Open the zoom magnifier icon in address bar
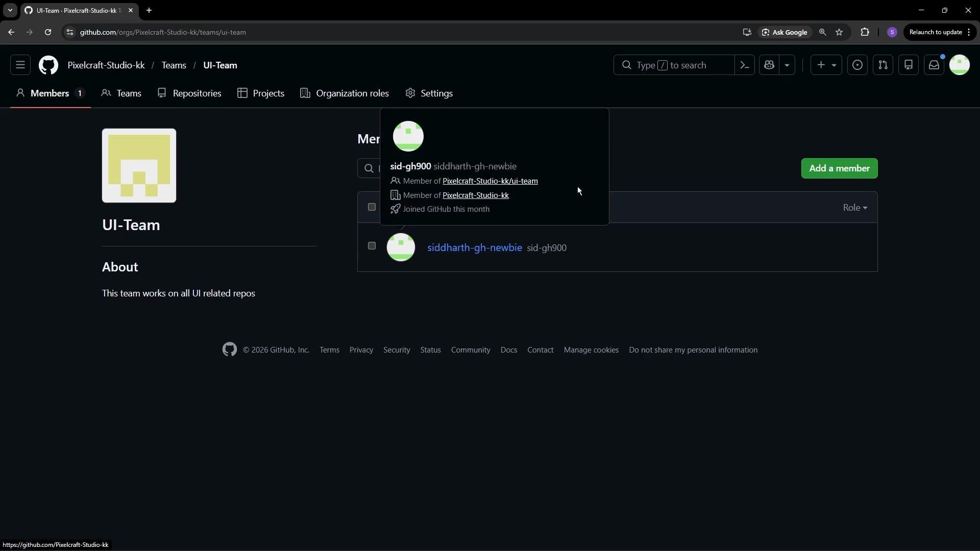This screenshot has height=551, width=980. 822,32
